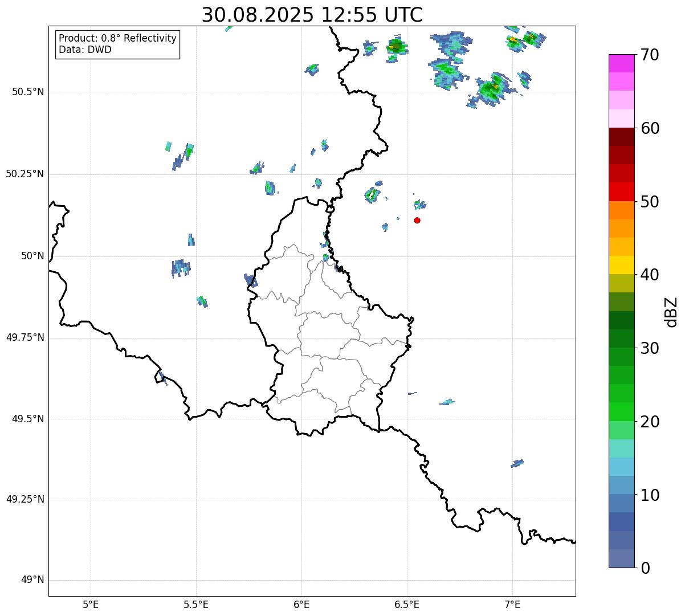Click the ring-shaped radar echo northwest of the red dot
Screen dimensions: 685x616
[x=372, y=195]
